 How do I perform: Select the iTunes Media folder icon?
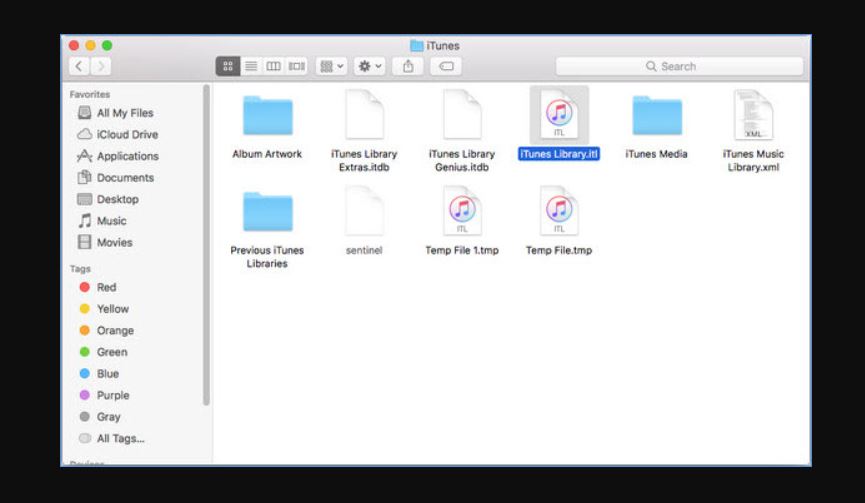tap(657, 116)
